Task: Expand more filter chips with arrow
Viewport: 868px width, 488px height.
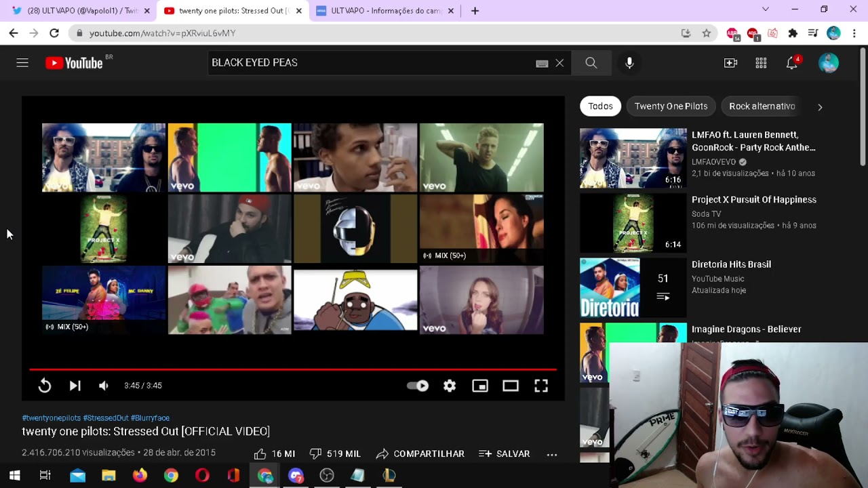Action: pos(820,106)
